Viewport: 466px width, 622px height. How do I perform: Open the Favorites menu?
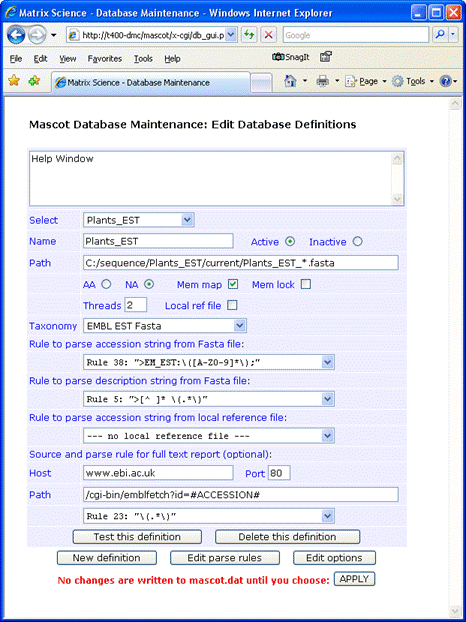[105, 59]
